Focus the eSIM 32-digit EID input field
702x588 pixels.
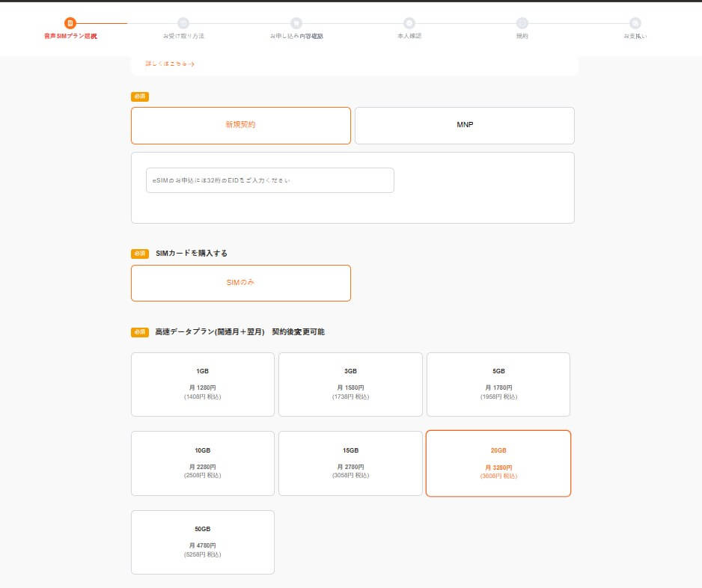click(269, 180)
